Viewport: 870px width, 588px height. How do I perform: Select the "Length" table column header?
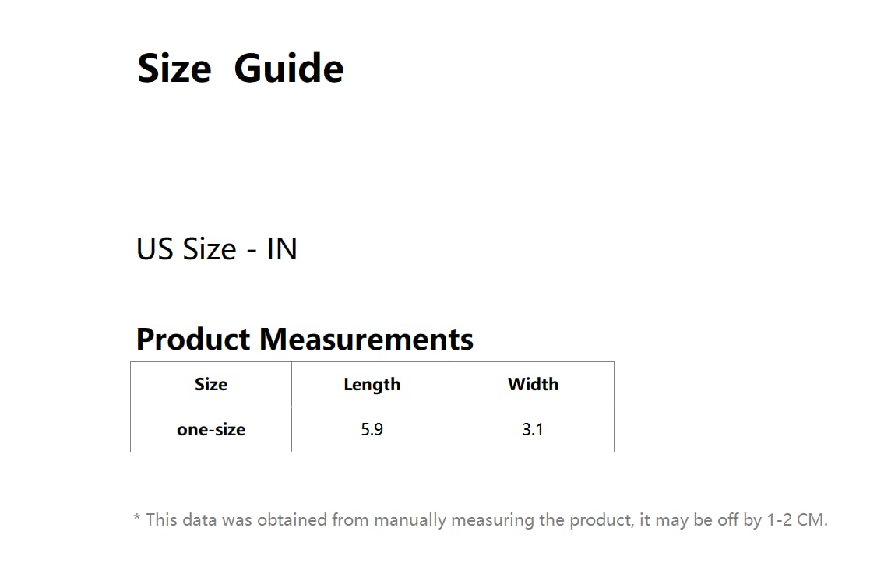pyautogui.click(x=372, y=385)
